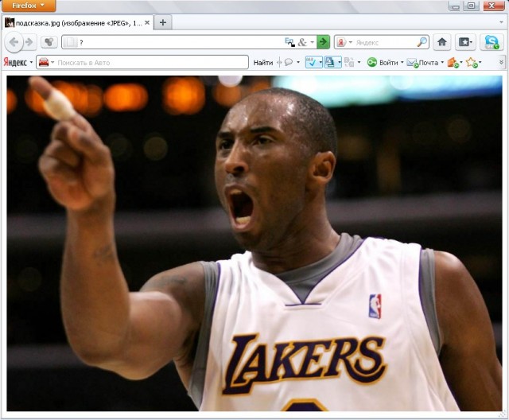The image size is (509, 420).
Task: Click the Яндекс logo on the Yandex bar
Action: click(x=15, y=62)
